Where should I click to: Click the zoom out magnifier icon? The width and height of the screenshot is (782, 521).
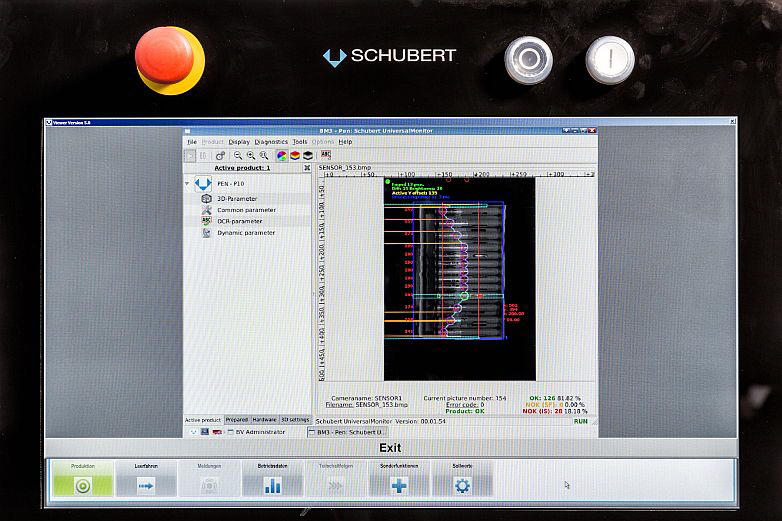238,156
